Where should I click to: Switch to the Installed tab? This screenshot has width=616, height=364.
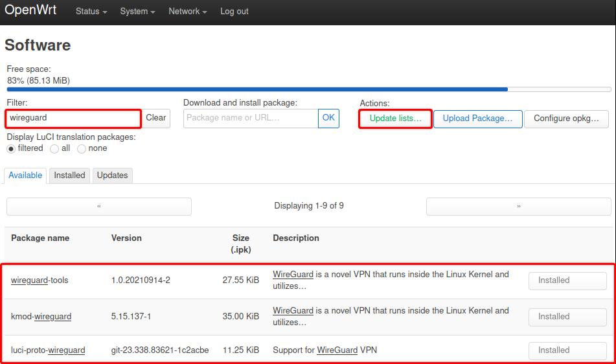tap(69, 176)
